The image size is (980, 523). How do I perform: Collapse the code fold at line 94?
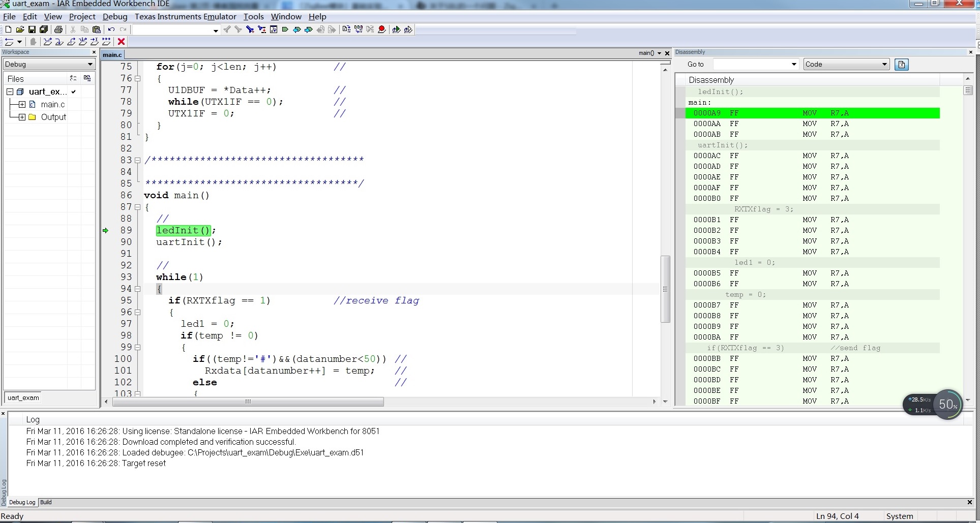[137, 289]
